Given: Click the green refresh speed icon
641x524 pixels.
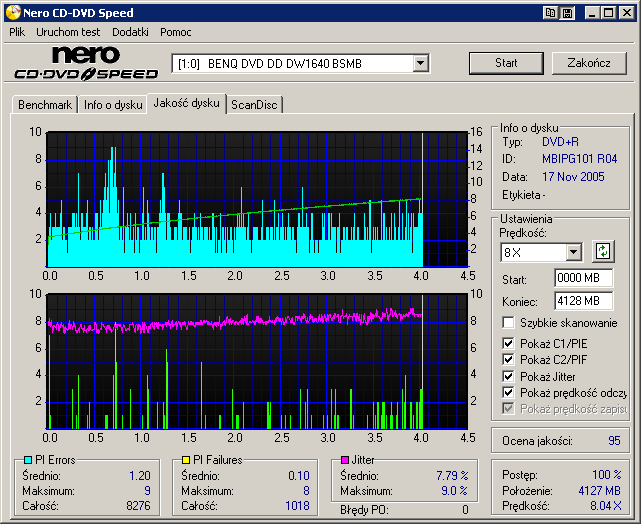Looking at the screenshot, I should pyautogui.click(x=603, y=251).
